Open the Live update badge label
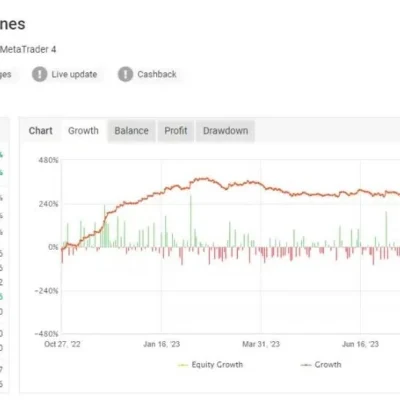 [74, 74]
